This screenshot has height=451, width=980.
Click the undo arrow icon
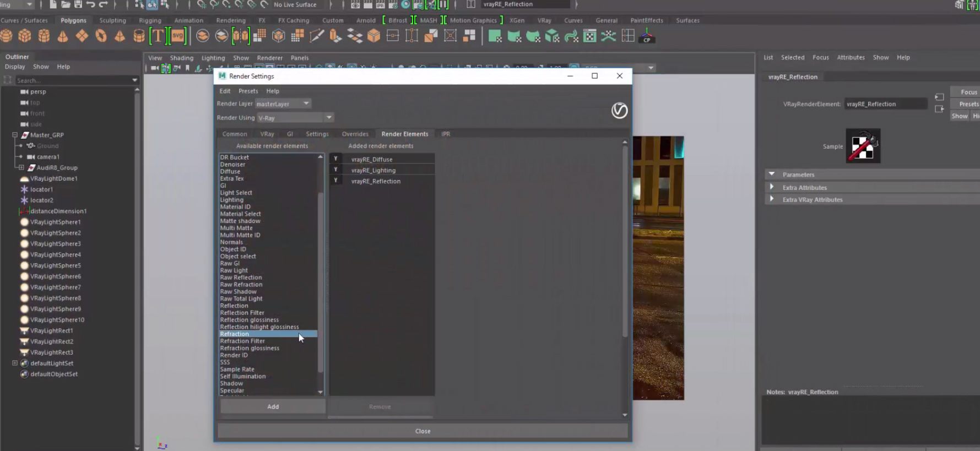point(91,4)
